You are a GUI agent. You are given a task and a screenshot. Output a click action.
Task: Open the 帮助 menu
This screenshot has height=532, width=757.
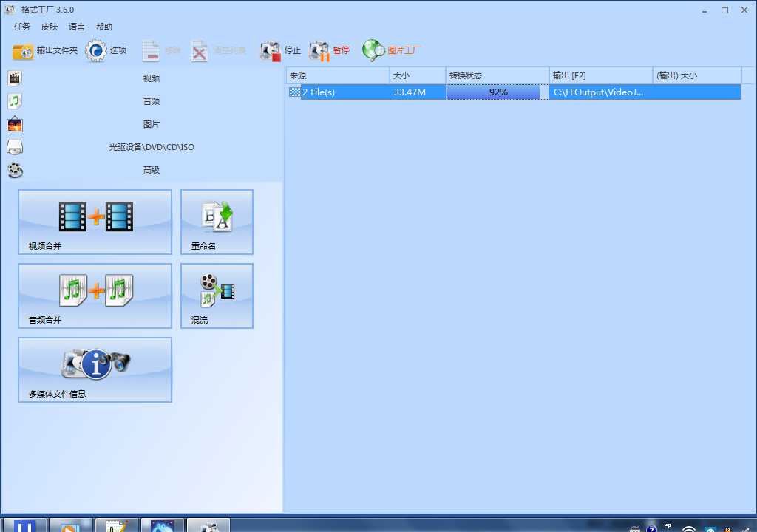point(103,27)
